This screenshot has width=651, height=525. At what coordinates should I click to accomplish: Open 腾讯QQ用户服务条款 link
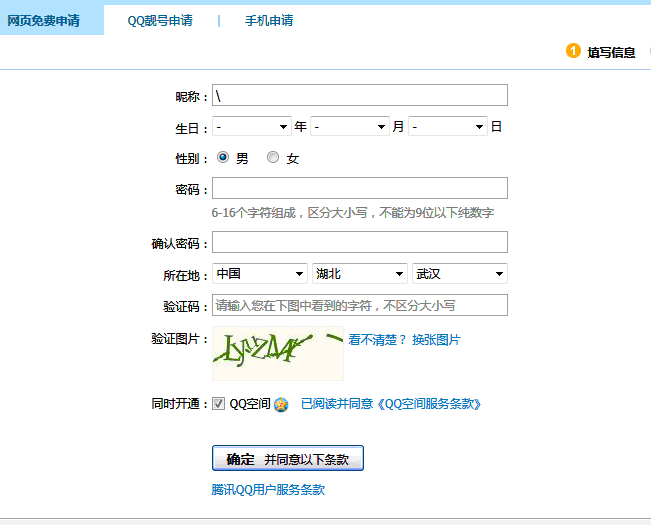click(x=268, y=490)
